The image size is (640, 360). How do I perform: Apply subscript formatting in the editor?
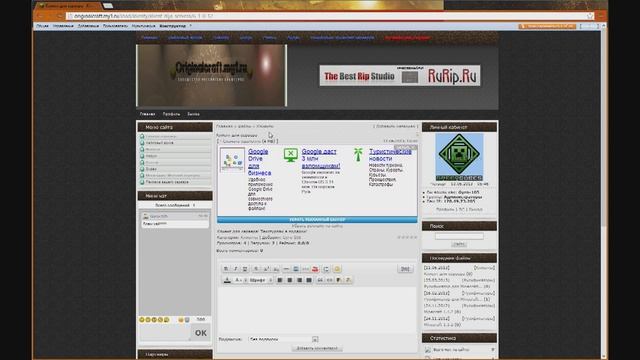coord(276,269)
